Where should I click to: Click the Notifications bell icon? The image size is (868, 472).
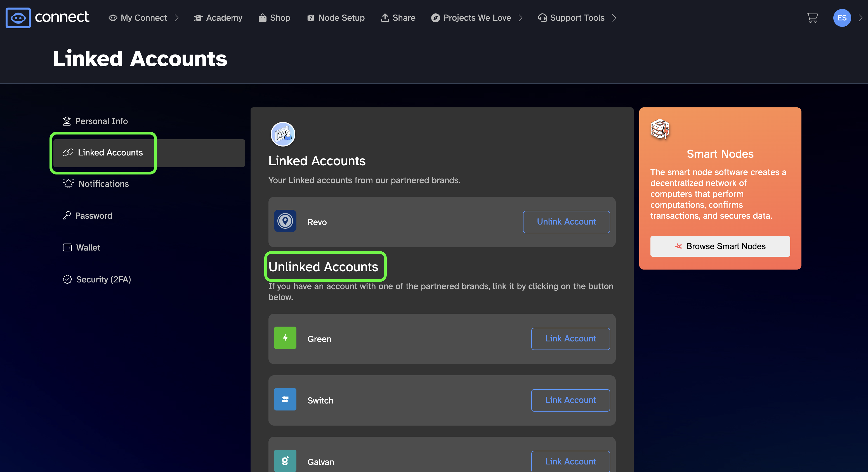coord(69,184)
